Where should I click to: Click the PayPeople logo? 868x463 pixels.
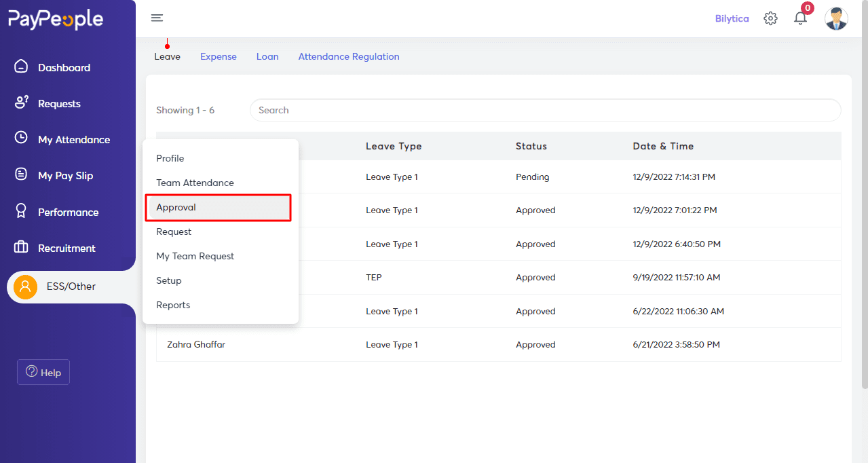56,19
